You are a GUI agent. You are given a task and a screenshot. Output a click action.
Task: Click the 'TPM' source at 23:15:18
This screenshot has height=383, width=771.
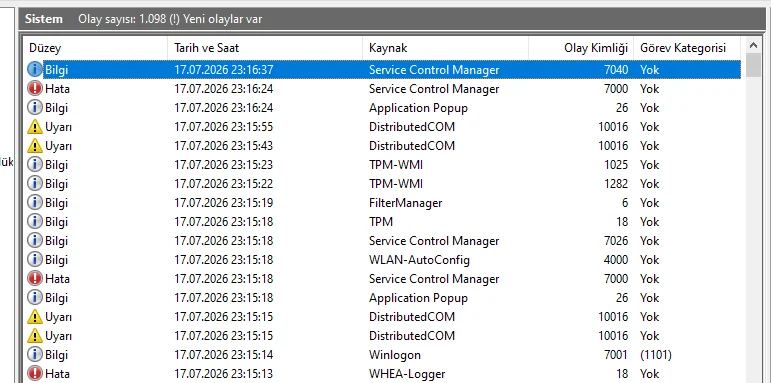coord(381,222)
